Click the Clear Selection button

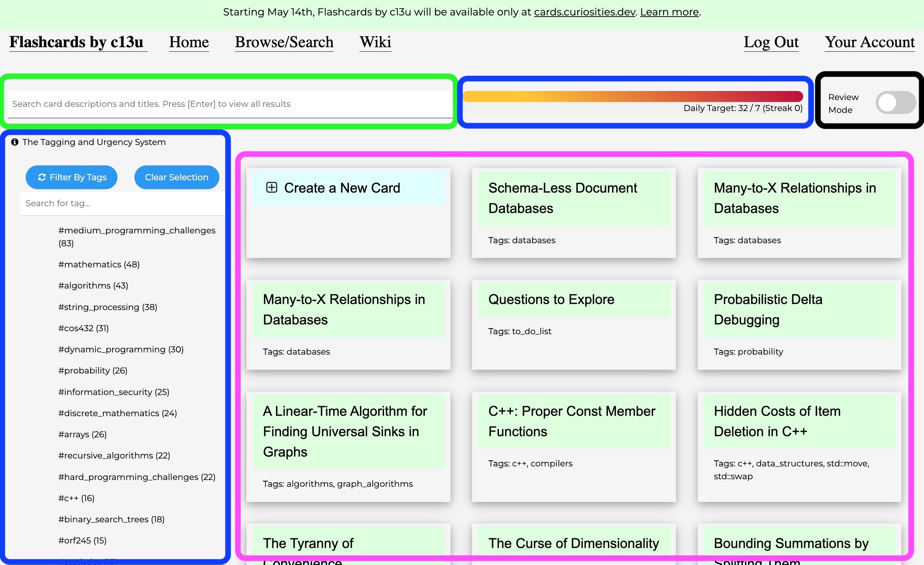coord(177,177)
